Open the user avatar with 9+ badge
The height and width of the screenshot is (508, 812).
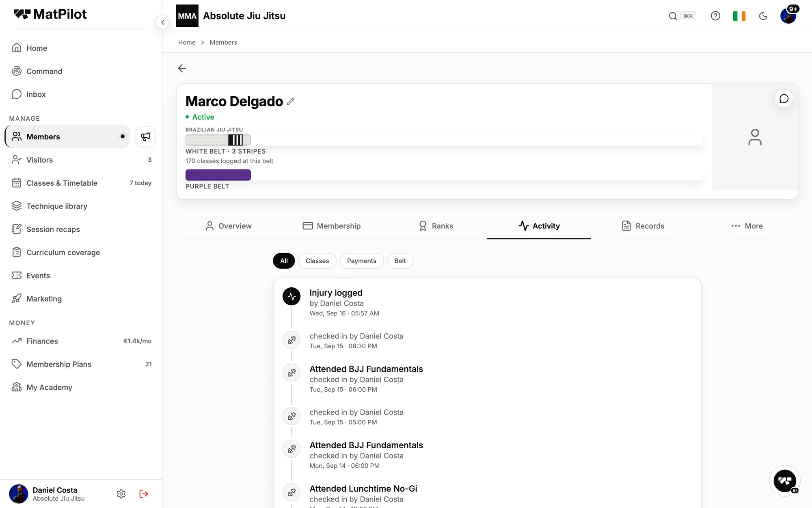(x=788, y=15)
